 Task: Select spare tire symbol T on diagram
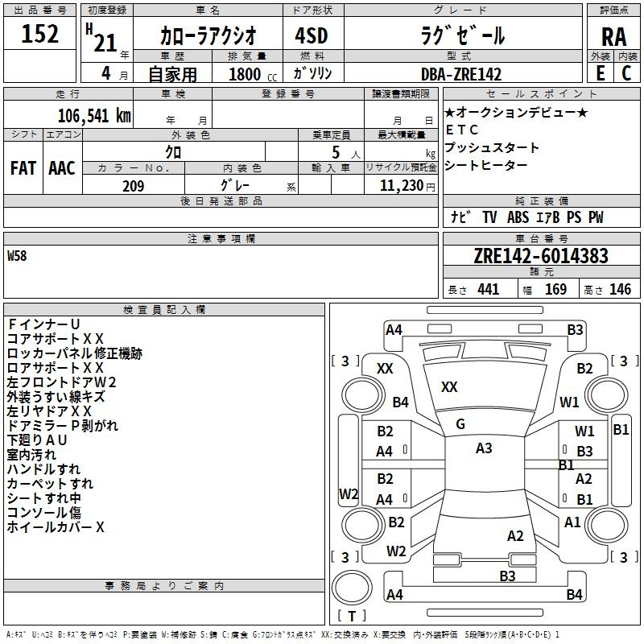pos(352,616)
